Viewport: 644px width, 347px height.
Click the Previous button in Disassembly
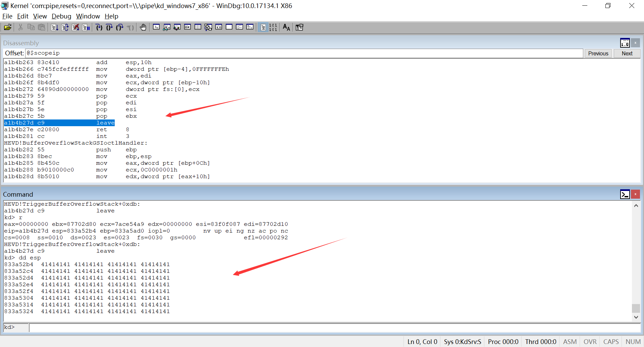(x=598, y=53)
